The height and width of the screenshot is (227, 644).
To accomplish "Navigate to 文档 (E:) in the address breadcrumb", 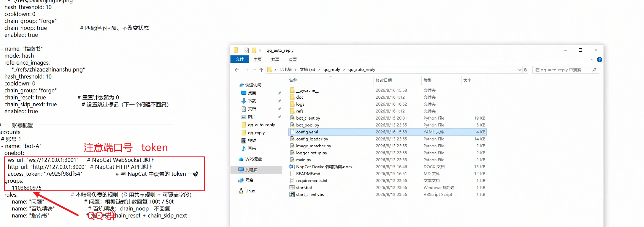I will [x=307, y=70].
